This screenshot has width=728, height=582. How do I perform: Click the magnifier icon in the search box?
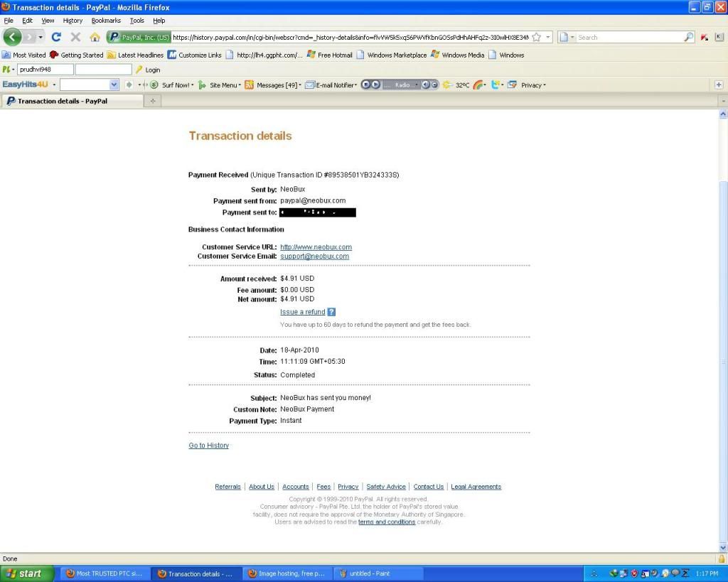[688, 37]
